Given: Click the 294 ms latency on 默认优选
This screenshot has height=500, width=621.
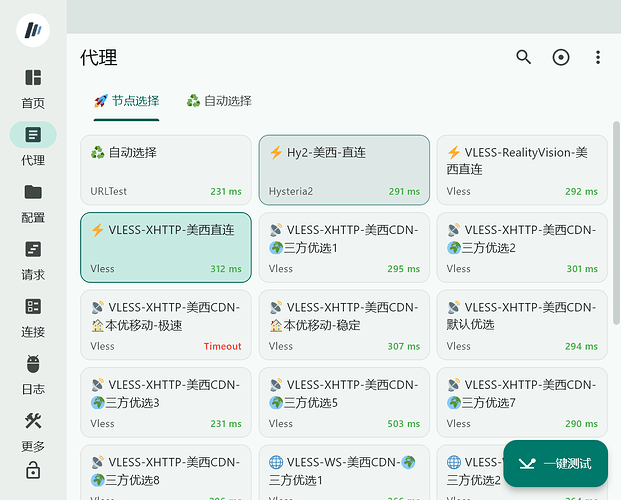Looking at the screenshot, I should pos(581,346).
